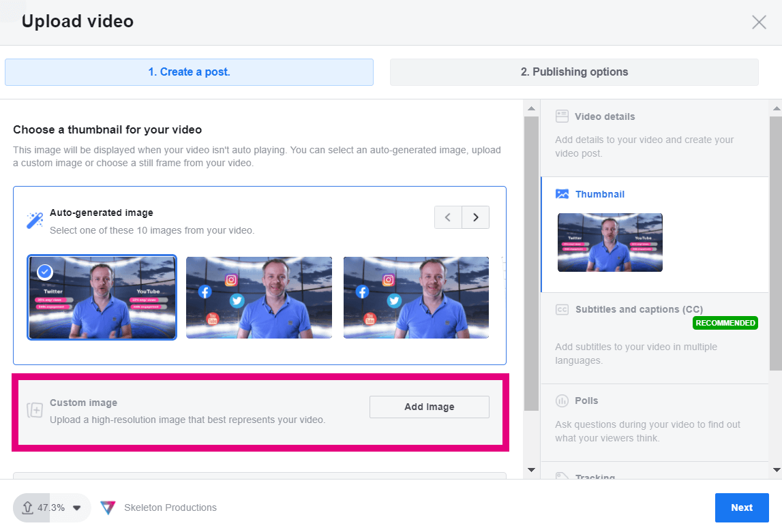Click the previous thumbnails arrow
This screenshot has height=532, width=782.
coord(448,217)
